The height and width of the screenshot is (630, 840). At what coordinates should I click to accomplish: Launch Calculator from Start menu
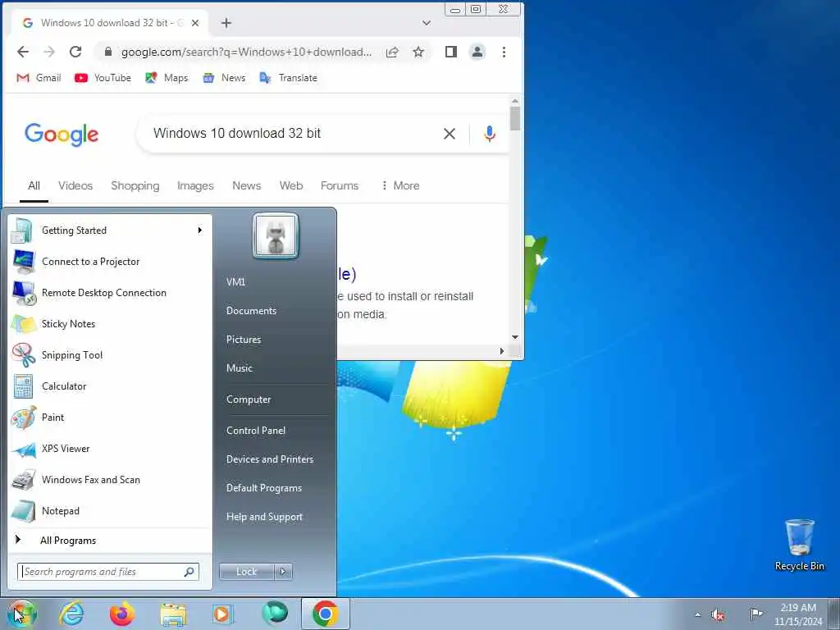[110, 386]
